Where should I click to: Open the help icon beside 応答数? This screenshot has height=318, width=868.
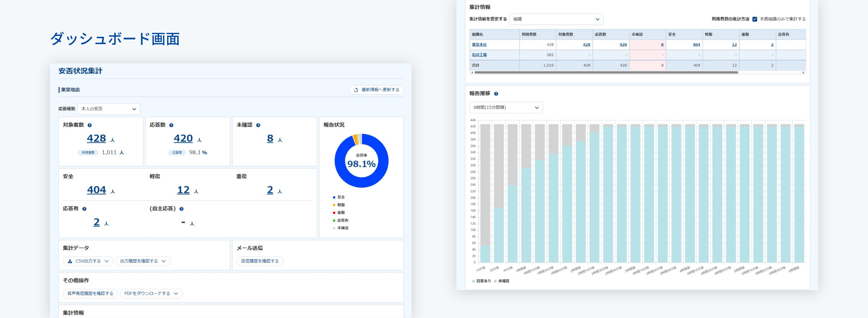pyautogui.click(x=171, y=125)
